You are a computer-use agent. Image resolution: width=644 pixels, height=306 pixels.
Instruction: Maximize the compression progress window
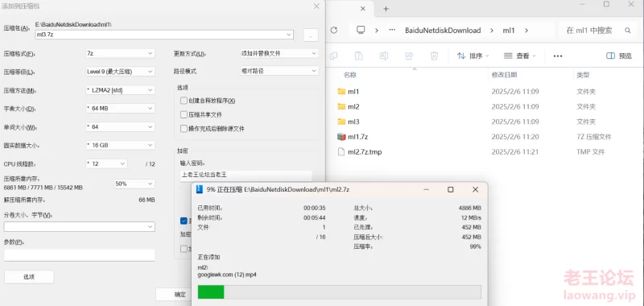coord(451,189)
